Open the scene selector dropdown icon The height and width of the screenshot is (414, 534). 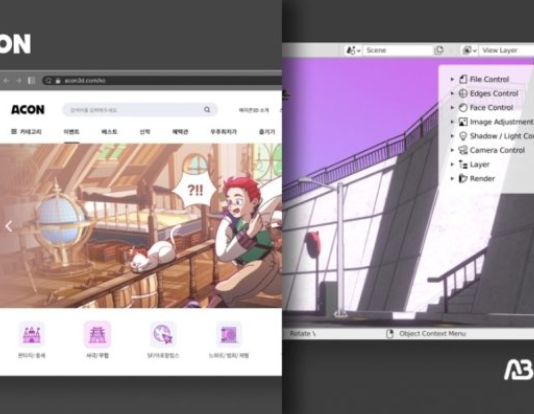(x=353, y=50)
